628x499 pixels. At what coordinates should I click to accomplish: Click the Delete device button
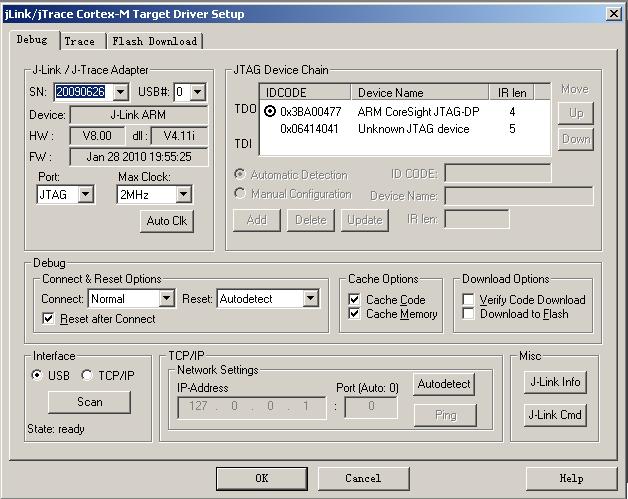[311, 220]
